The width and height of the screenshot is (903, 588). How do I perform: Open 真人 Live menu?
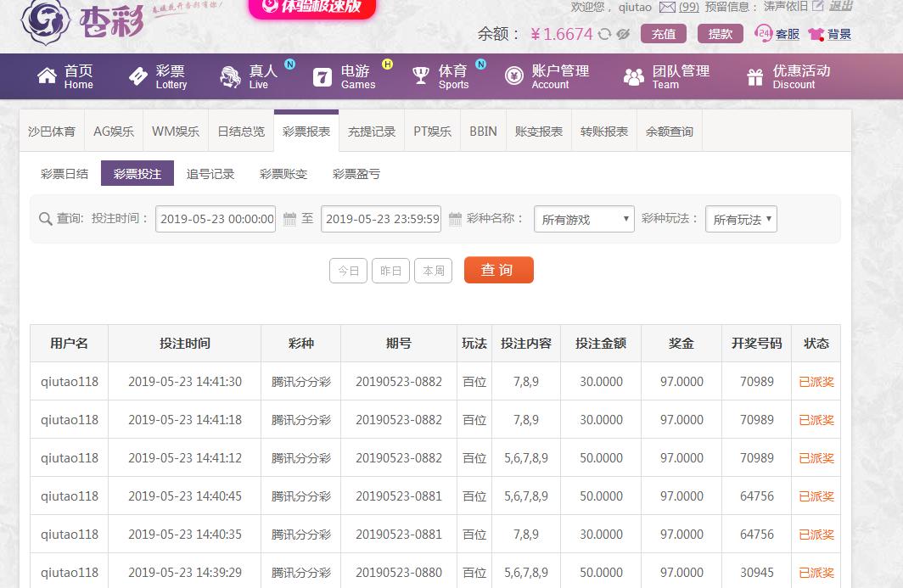[250, 76]
